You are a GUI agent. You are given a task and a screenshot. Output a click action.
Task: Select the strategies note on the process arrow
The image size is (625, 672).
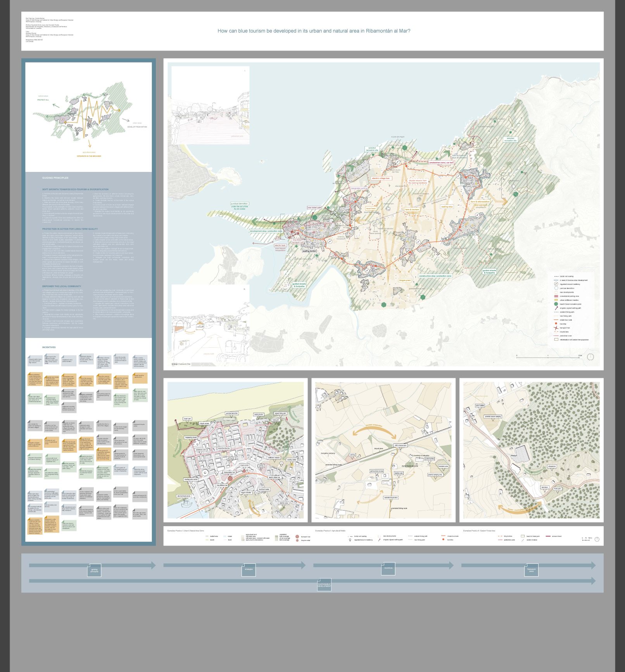[249, 570]
